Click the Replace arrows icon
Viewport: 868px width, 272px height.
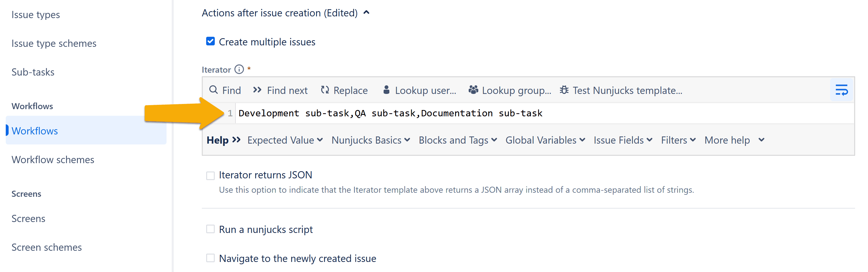tap(325, 90)
